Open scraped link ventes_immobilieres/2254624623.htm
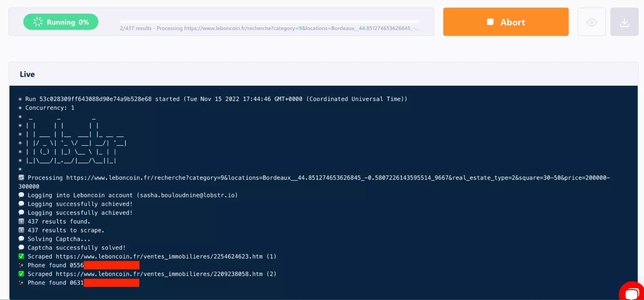 pyautogui.click(x=159, y=256)
